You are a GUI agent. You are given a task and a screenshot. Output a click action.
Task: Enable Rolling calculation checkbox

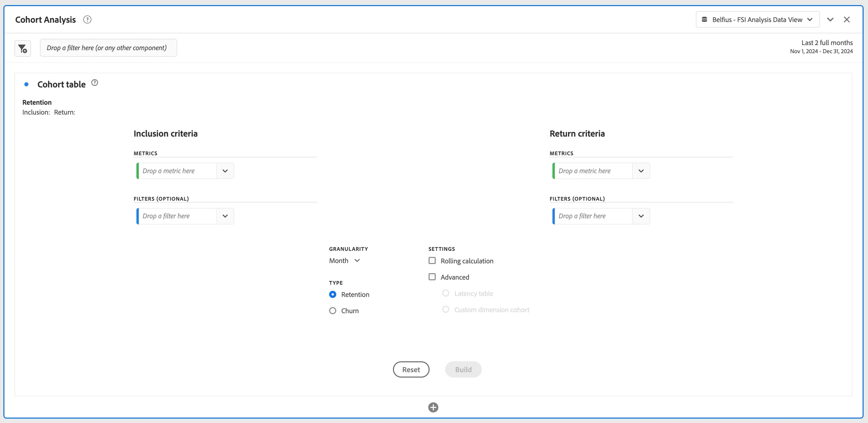click(432, 261)
